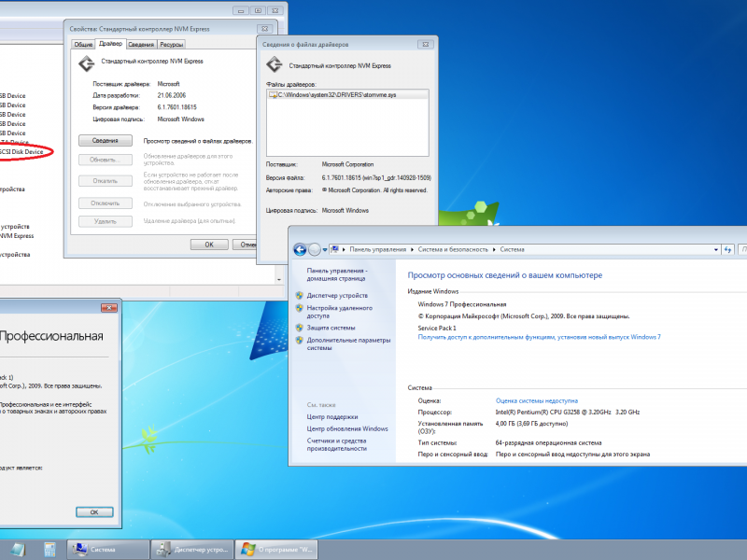The height and width of the screenshot is (560, 747).
Task: Open Центр поддержки link
Action: [x=332, y=416]
